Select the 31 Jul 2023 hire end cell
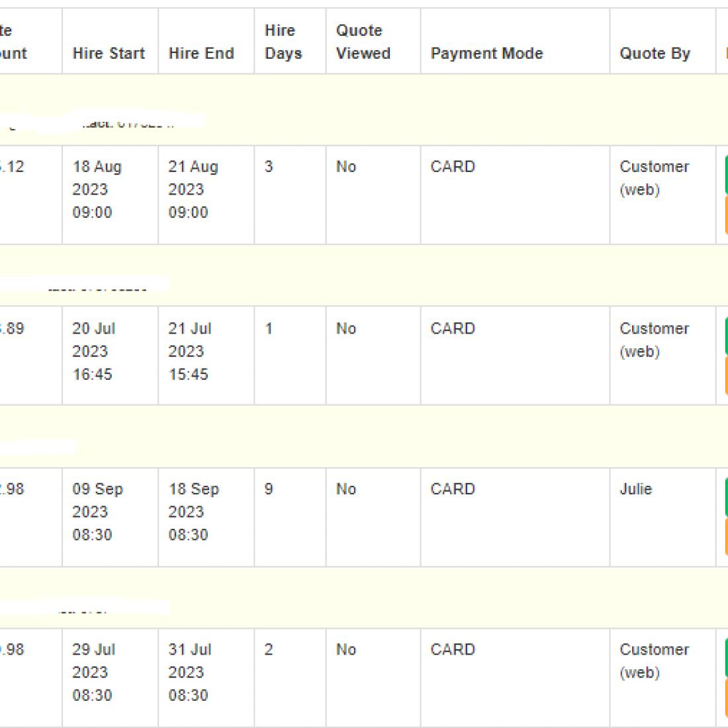The width and height of the screenshot is (728, 728). tap(189, 672)
